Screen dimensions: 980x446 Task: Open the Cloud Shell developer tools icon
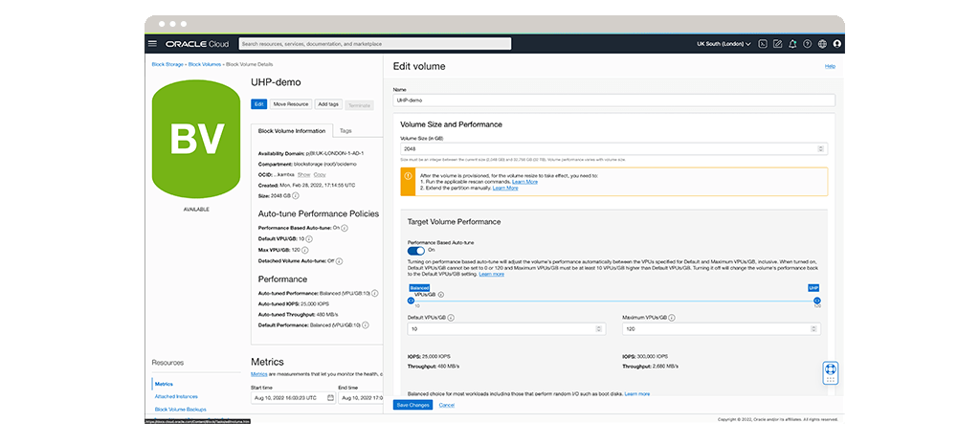click(x=763, y=44)
